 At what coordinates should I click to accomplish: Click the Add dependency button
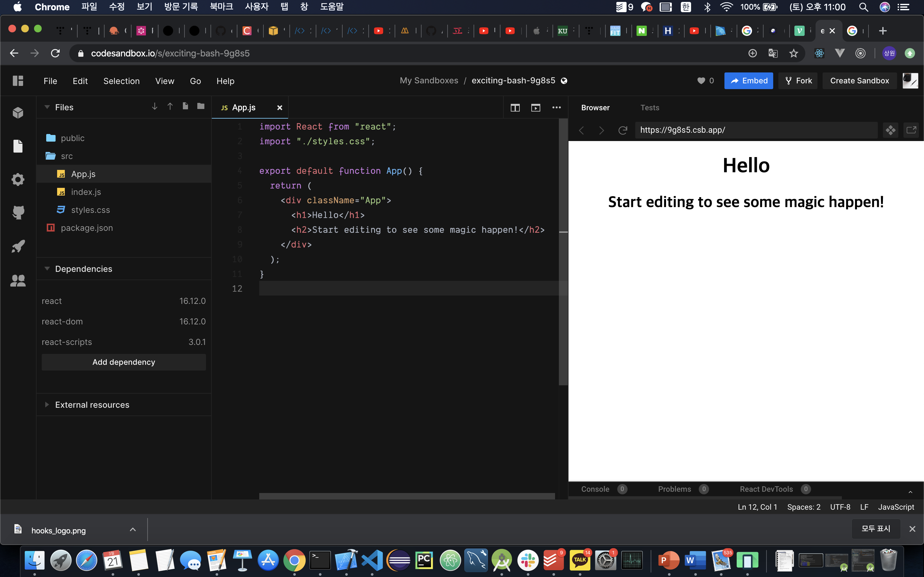pos(124,362)
